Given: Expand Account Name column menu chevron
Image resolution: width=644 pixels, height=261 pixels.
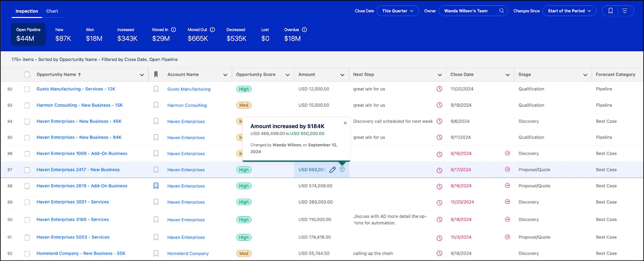Looking at the screenshot, I should (225, 75).
